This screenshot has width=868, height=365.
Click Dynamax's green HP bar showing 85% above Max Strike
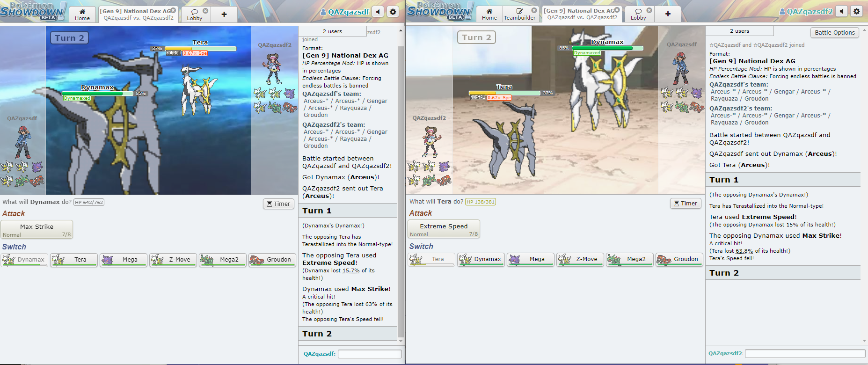98,94
